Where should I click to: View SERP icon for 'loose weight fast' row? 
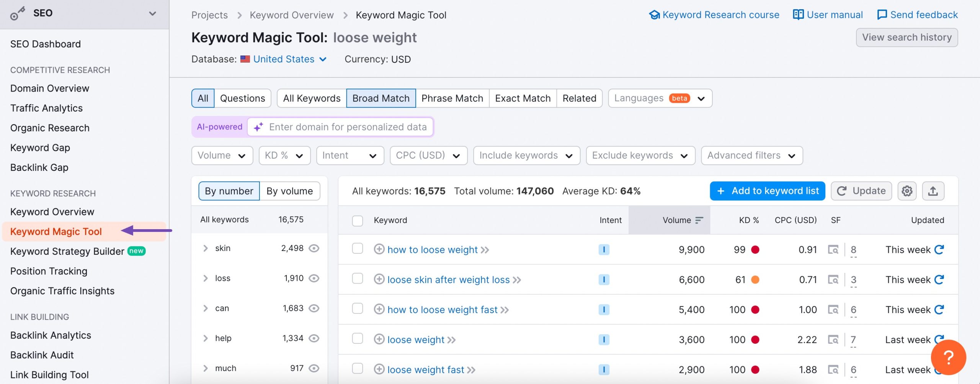pos(833,369)
